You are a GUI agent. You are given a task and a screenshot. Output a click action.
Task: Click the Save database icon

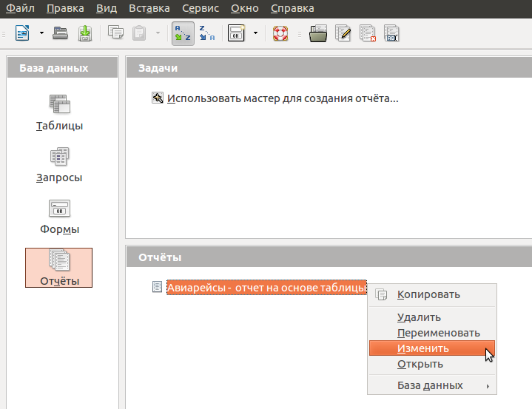pos(85,33)
